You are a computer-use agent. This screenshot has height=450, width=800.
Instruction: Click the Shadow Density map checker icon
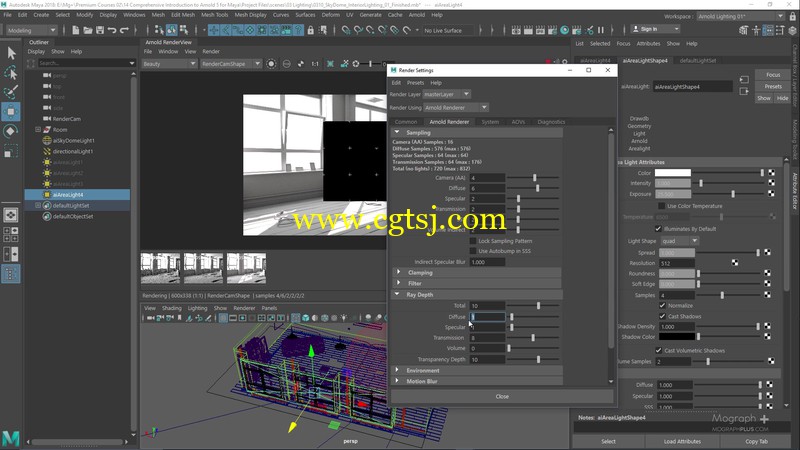pos(767,326)
